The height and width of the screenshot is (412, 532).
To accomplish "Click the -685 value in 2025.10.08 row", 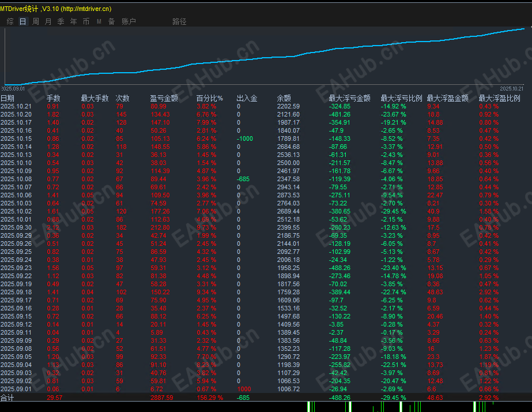I will [243, 179].
